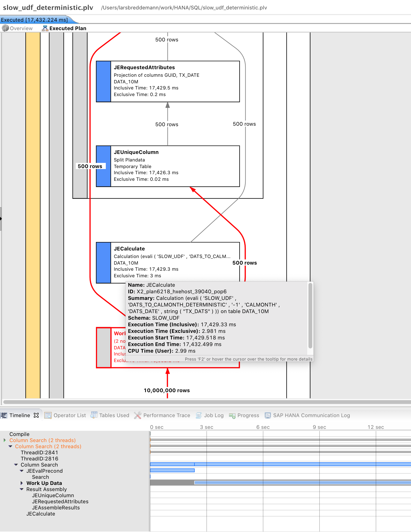The image size is (411, 532).
Task: Click the Performance Trace tools icon
Action: tap(138, 415)
